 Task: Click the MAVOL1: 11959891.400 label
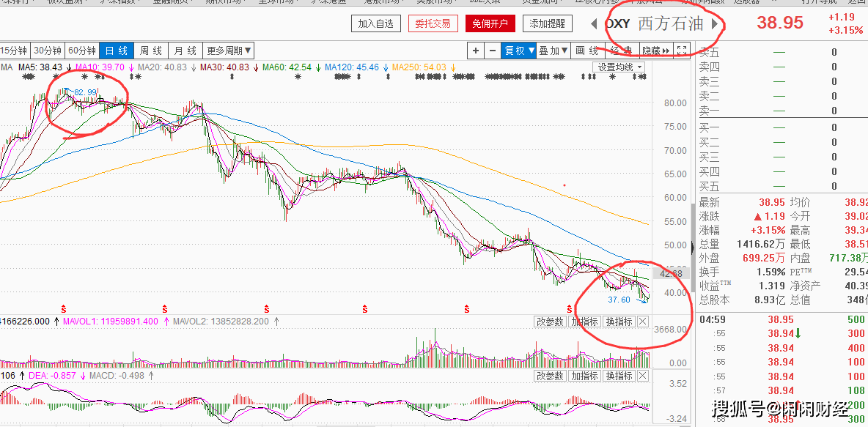(111, 322)
